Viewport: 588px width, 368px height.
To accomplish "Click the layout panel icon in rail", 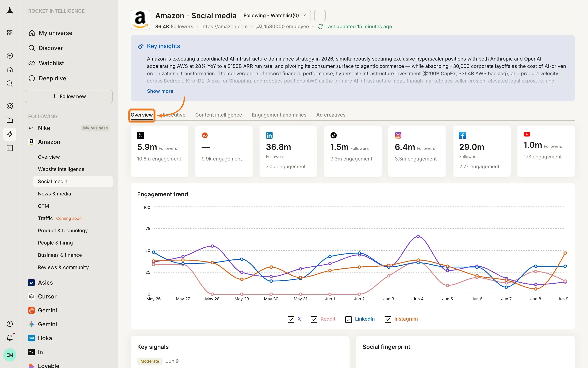I will 10,148.
